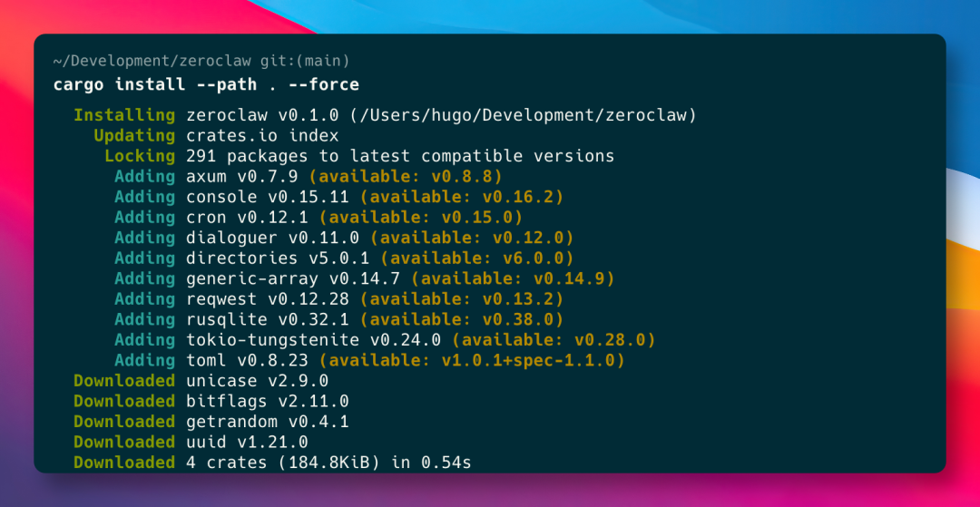Select the cron v0.12.1 text

point(248,218)
